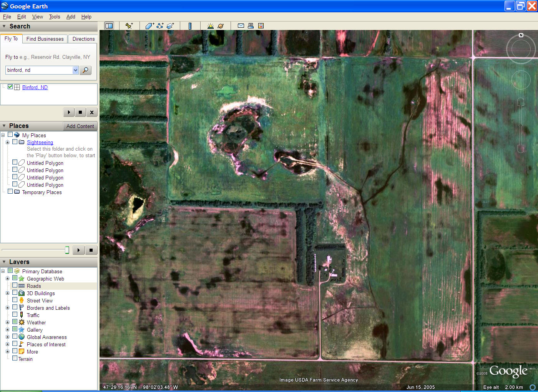Expand the More layer node
Image resolution: width=538 pixels, height=392 pixels.
click(7, 351)
